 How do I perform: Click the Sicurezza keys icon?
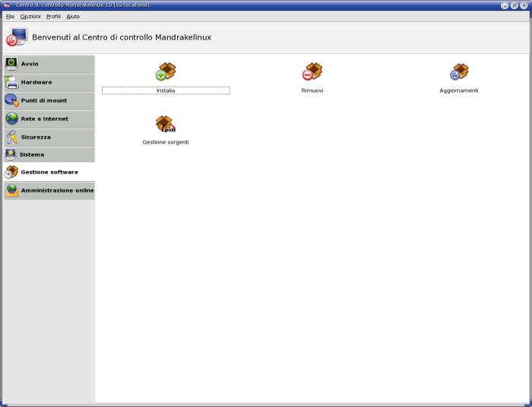click(x=11, y=137)
